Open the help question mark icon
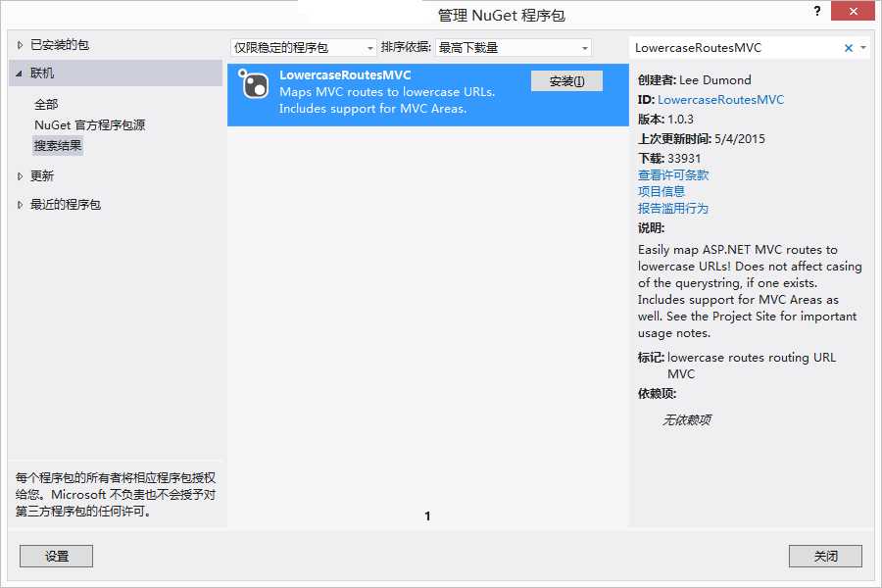This screenshot has width=882, height=588. 816,11
